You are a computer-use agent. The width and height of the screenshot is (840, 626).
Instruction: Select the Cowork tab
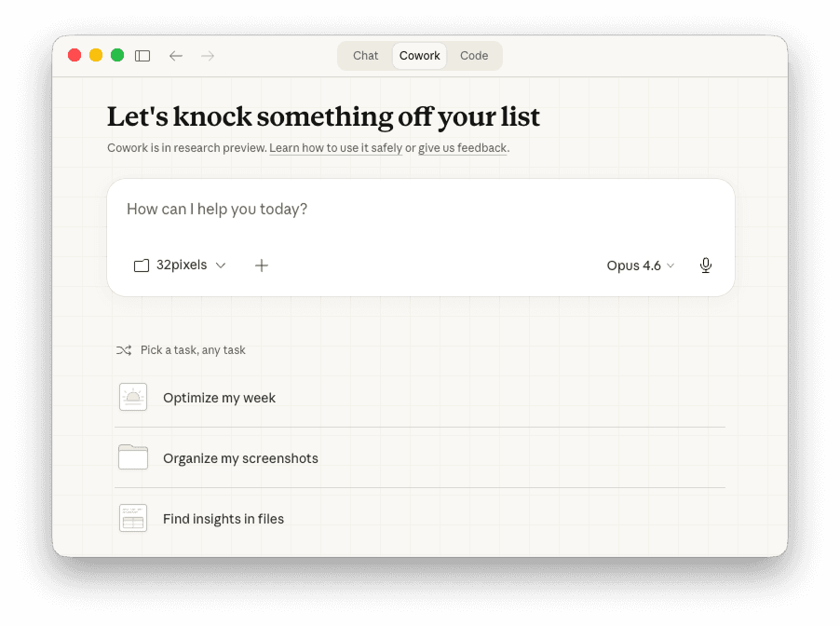(419, 56)
